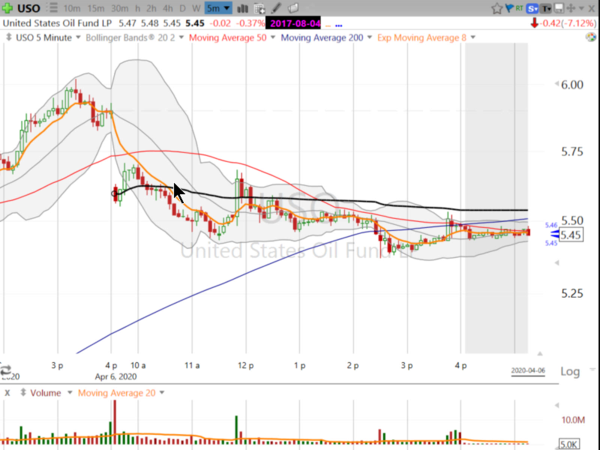
Task: Click the Moving Average 20 legend label
Action: coord(117,393)
